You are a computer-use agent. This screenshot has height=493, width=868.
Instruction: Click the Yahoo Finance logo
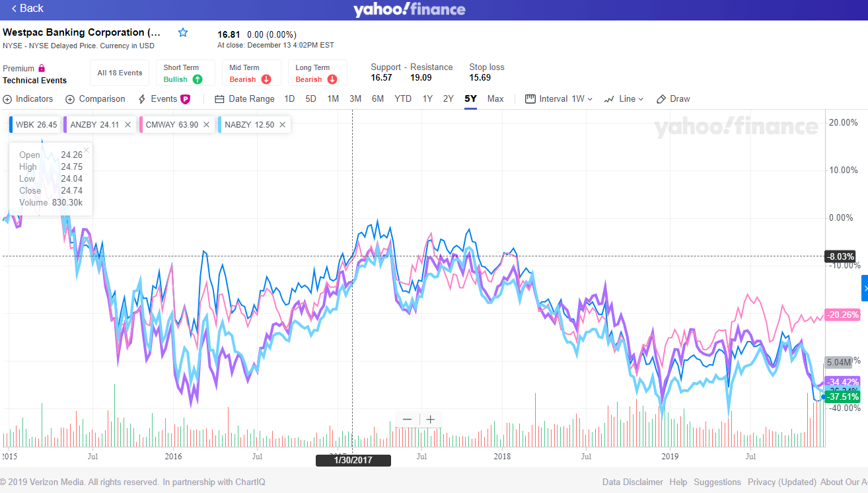coord(410,9)
